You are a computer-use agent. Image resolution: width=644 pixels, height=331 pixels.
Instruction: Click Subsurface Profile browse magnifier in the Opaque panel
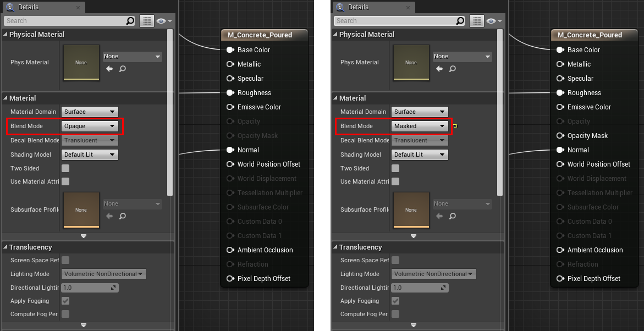click(x=123, y=216)
